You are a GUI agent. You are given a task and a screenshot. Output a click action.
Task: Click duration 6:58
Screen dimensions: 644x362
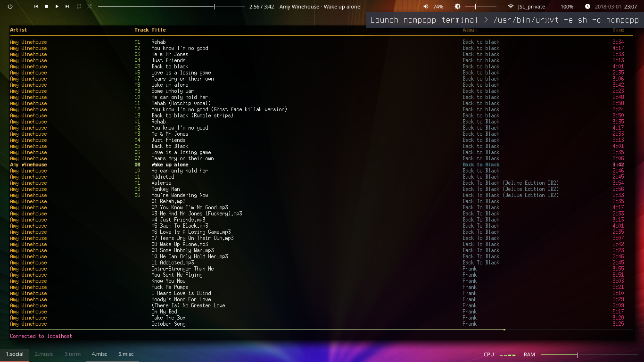point(618,103)
